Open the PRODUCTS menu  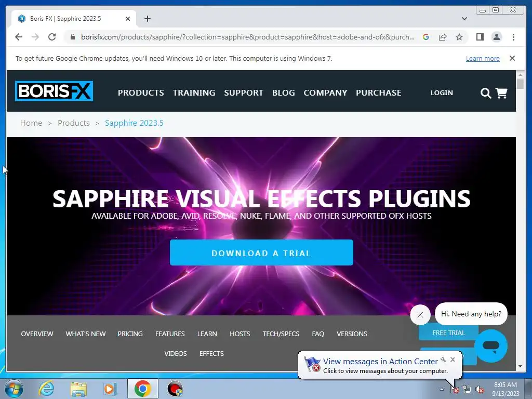141,92
